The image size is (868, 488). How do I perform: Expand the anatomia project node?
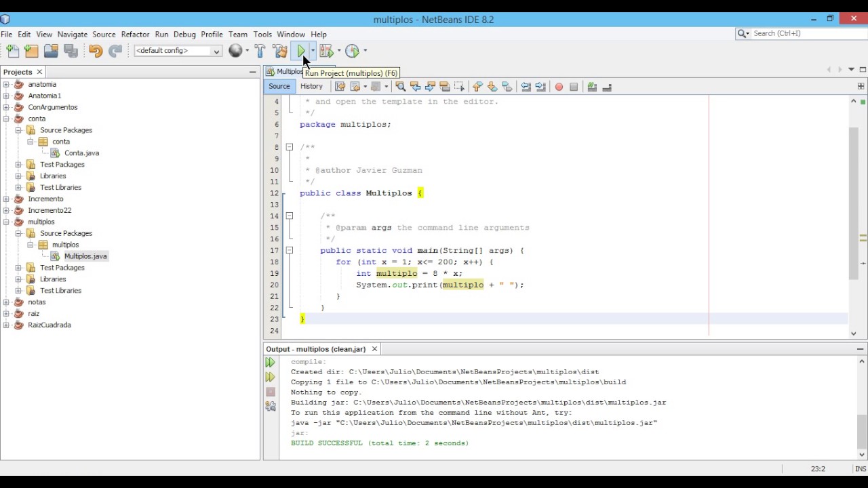[6, 85]
